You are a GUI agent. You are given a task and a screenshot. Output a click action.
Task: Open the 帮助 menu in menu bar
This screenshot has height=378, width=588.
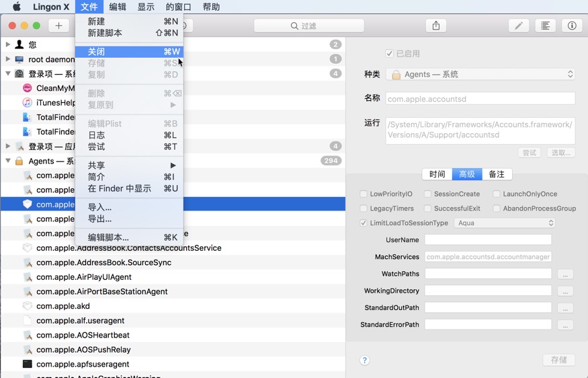[211, 7]
